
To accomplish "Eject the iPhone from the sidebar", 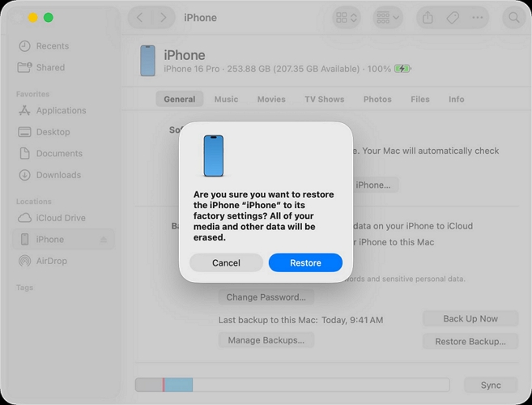I will [104, 240].
